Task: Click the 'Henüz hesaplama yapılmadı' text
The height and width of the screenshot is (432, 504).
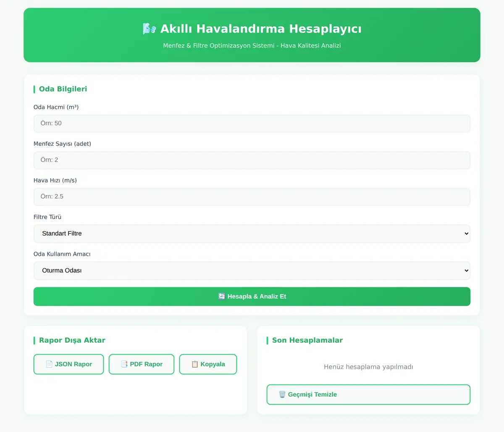Action: pyautogui.click(x=368, y=367)
